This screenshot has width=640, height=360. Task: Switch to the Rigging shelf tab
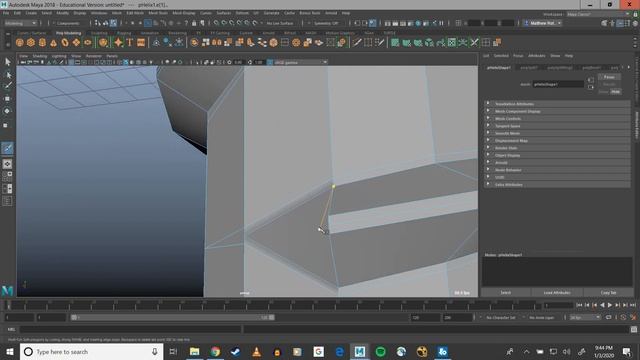point(124,33)
